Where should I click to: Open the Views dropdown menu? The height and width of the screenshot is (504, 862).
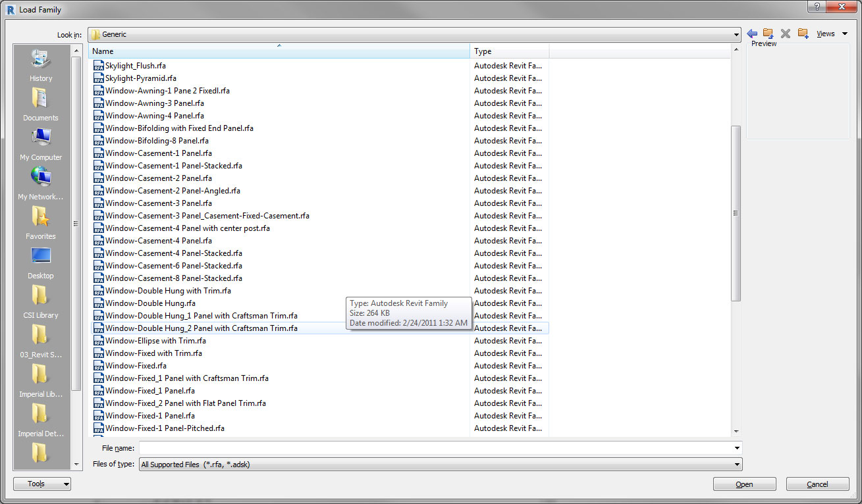(x=832, y=34)
